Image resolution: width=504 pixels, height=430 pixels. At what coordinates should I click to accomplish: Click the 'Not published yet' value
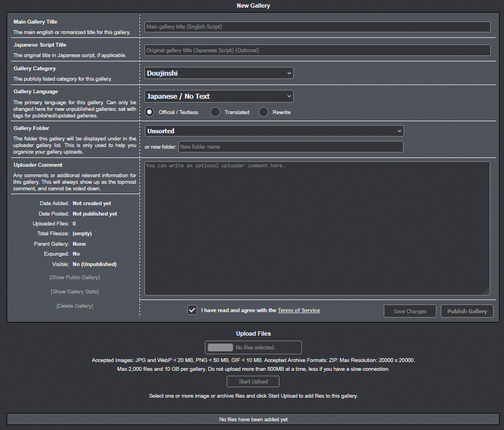click(x=95, y=214)
